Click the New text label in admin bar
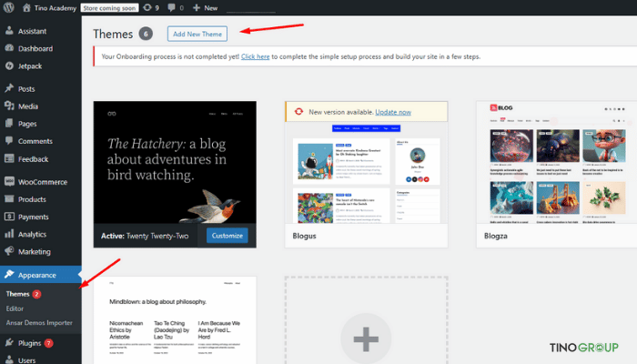The height and width of the screenshot is (364, 637). pyautogui.click(x=210, y=7)
